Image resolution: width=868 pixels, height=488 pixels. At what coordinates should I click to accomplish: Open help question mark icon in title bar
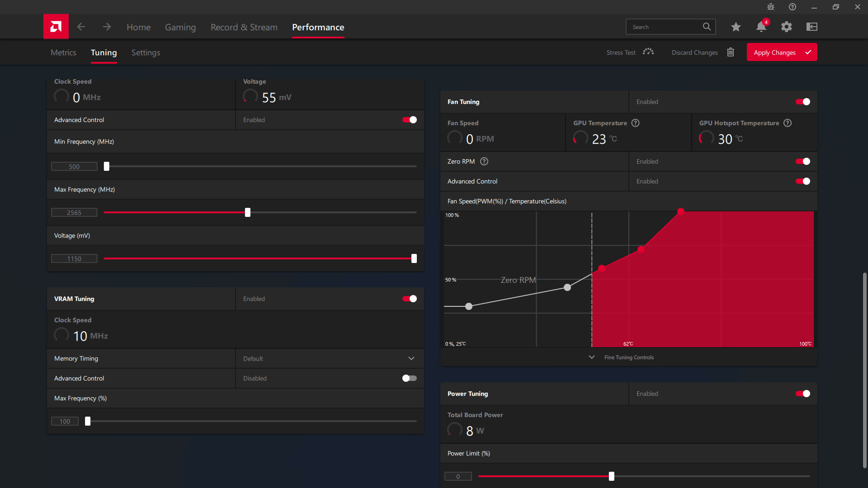793,7
